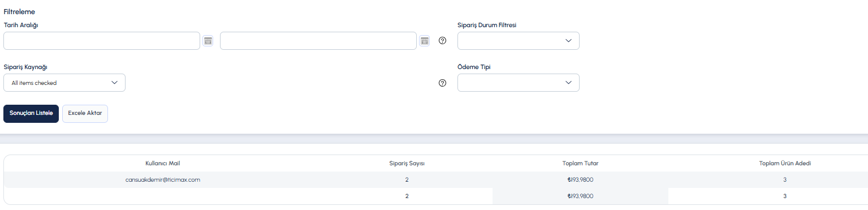
Task: Sort by Kullanıcı Mail column header
Action: point(163,163)
